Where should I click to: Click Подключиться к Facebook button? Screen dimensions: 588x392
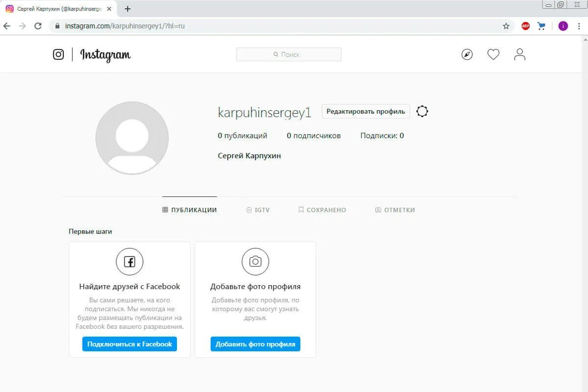[129, 344]
